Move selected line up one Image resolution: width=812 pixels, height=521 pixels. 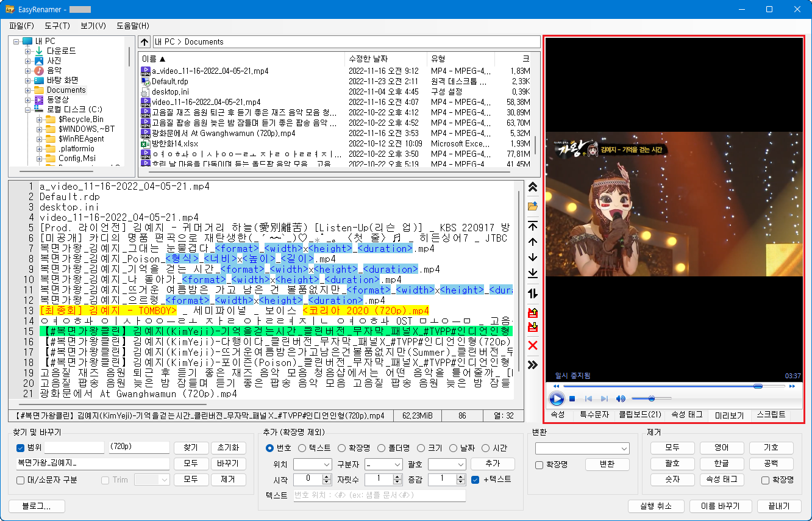coord(532,242)
